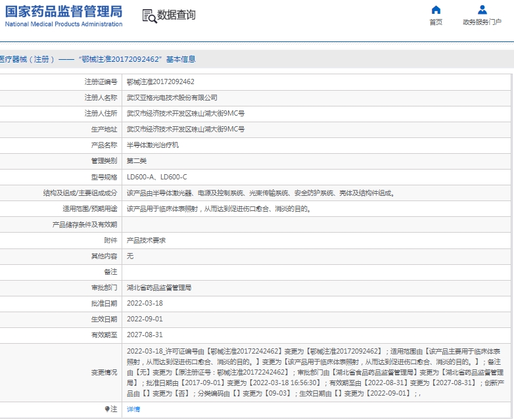Click approval date 2022-03-18
The width and height of the screenshot is (514, 420).
[x=145, y=303]
